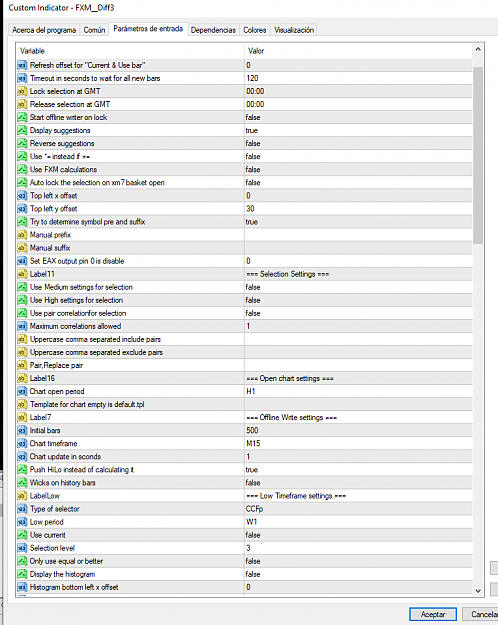Toggle Wicks on history bars value
The image size is (498, 625).
pos(358,483)
